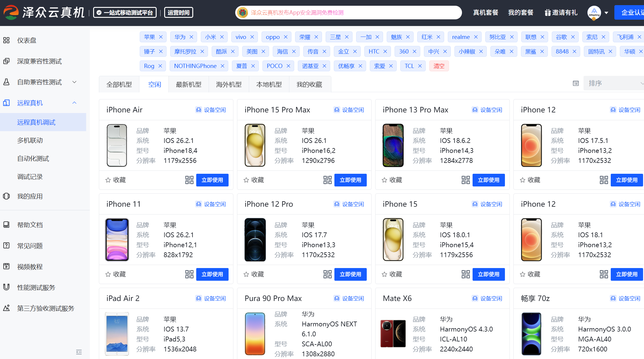644x359 pixels.
Task: Favorite the iPhone Air device
Action: 115,180
